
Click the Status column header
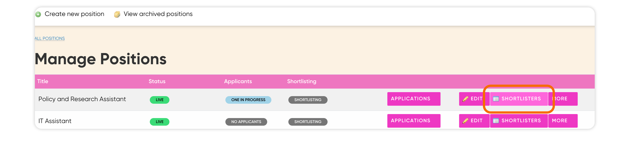pyautogui.click(x=157, y=81)
